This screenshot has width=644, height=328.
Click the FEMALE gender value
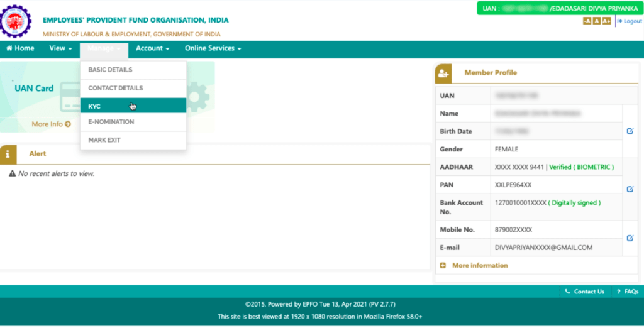coord(506,150)
